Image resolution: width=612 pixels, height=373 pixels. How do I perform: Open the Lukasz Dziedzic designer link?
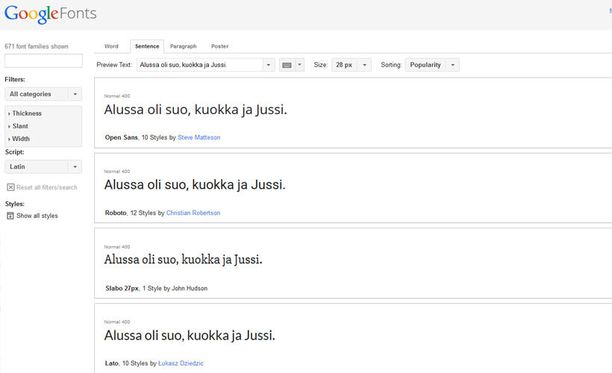[x=181, y=363]
